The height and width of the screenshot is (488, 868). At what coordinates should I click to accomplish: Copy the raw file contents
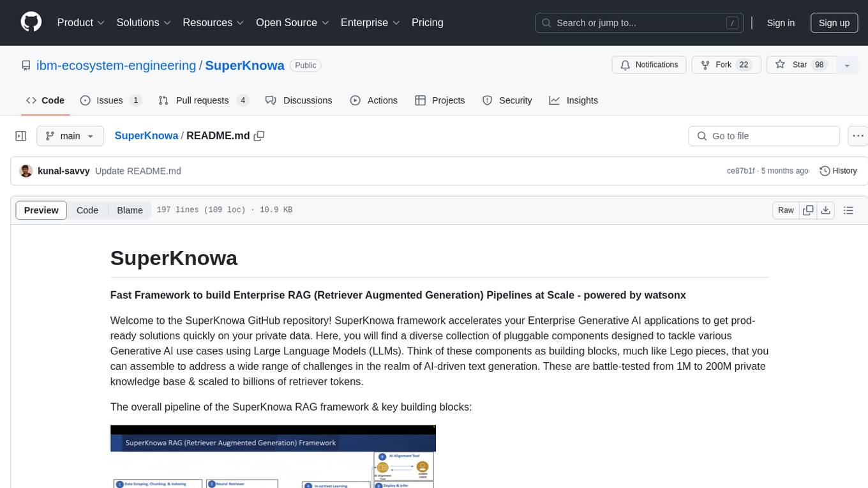[x=809, y=210]
